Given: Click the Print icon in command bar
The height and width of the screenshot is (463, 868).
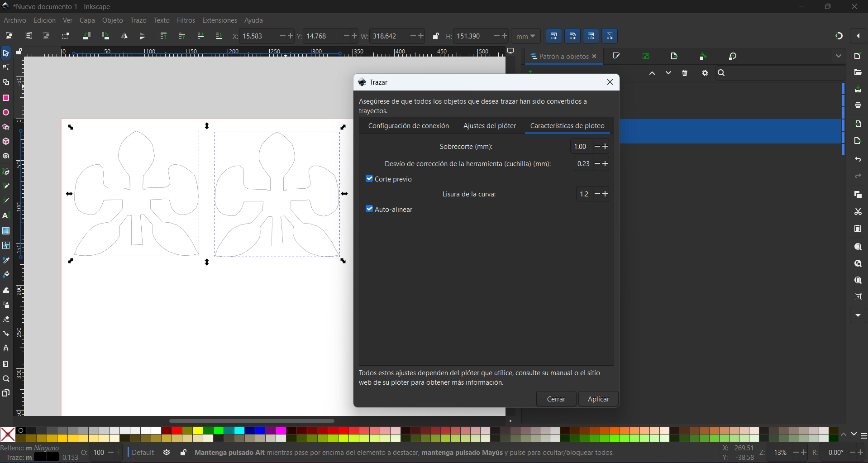Looking at the screenshot, I should (858, 105).
